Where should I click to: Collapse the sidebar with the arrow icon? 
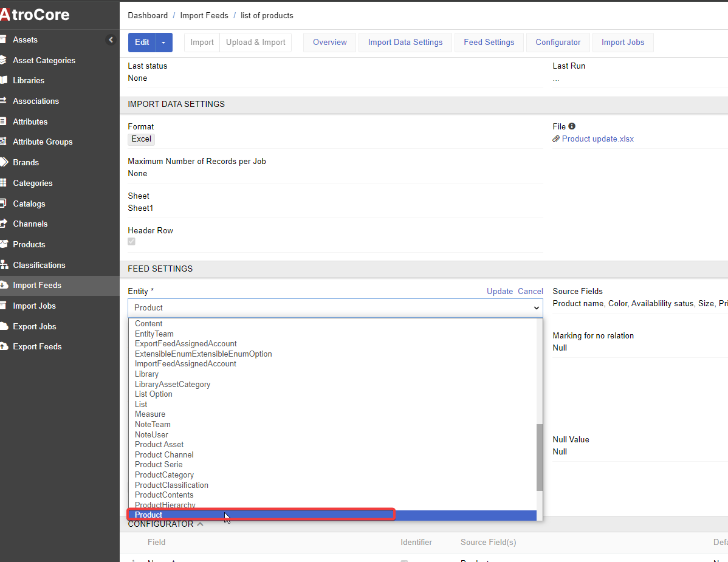tap(111, 40)
